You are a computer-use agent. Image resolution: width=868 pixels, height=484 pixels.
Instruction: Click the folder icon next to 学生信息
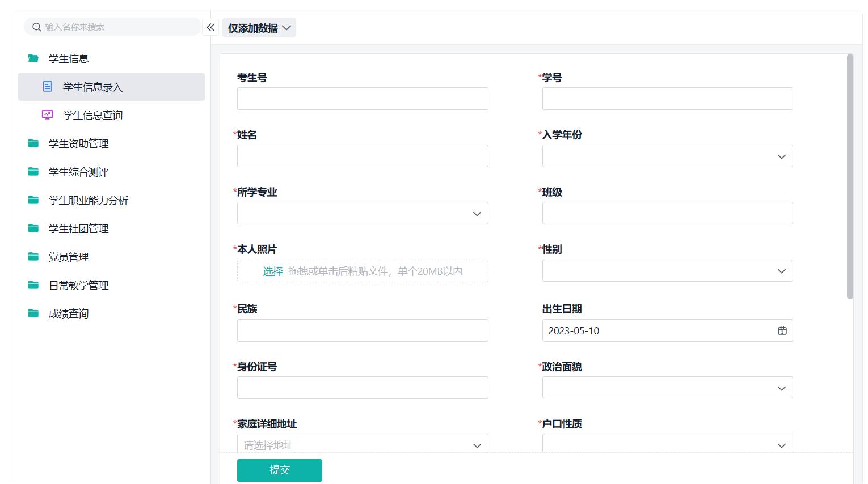click(x=33, y=58)
